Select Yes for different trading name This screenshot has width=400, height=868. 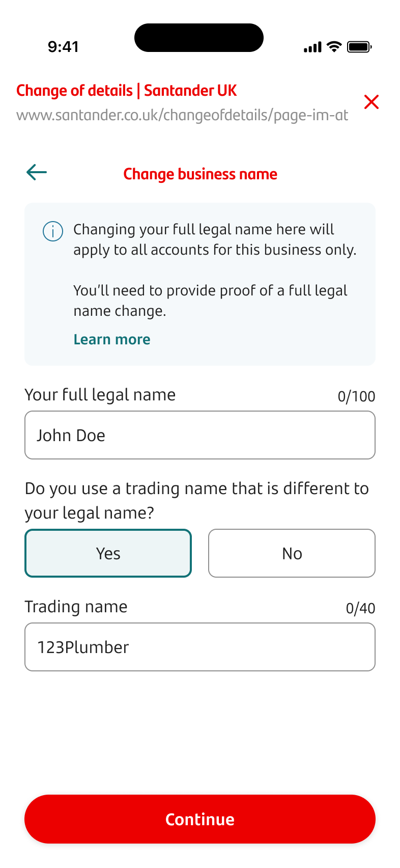[108, 553]
